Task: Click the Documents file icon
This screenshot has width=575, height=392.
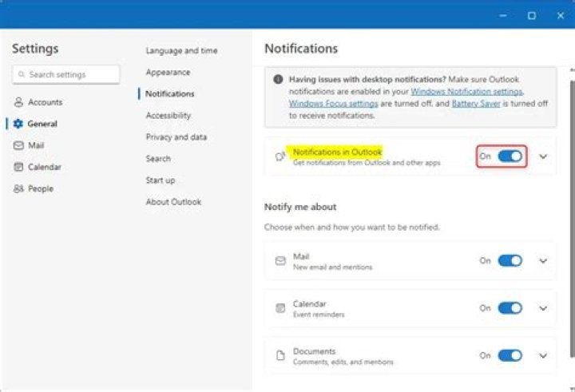Action: pyautogui.click(x=280, y=356)
